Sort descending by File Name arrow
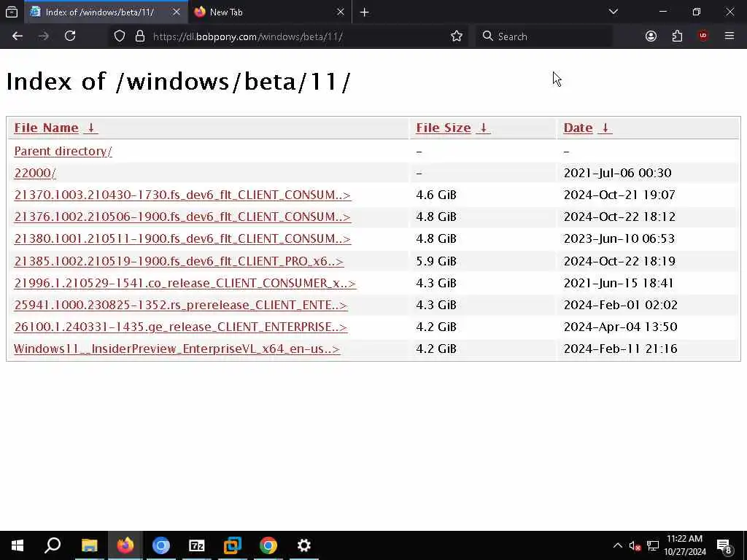Screen dimensions: 747x560 91,128
